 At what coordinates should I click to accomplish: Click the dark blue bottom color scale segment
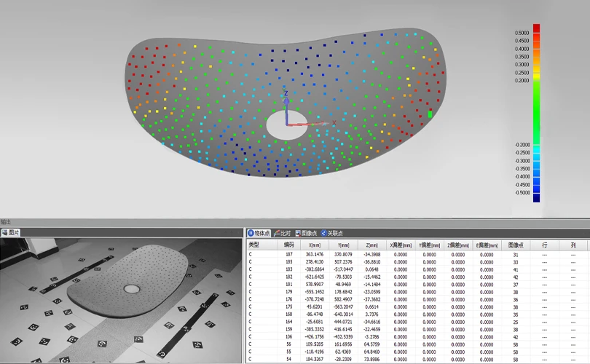tap(536, 198)
